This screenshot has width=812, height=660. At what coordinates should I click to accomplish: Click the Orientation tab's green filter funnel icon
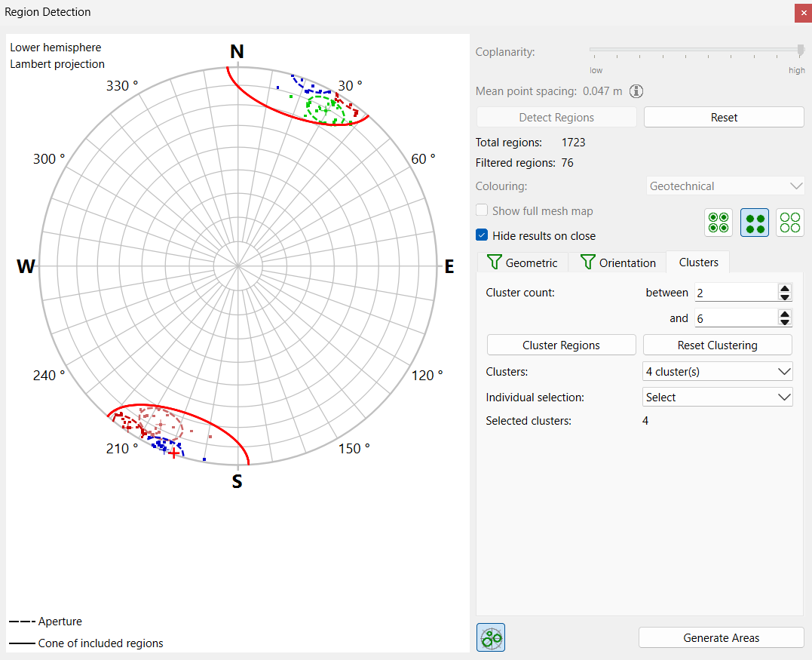[x=587, y=262]
